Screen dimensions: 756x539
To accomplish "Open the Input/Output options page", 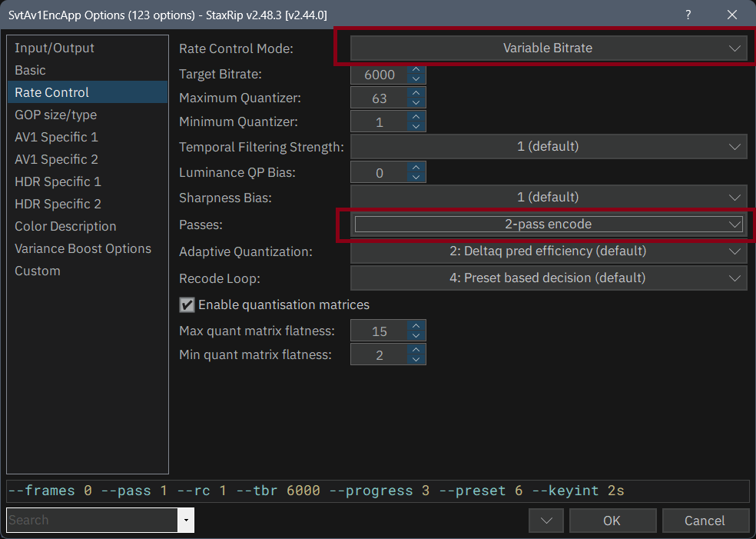I will click(x=88, y=48).
